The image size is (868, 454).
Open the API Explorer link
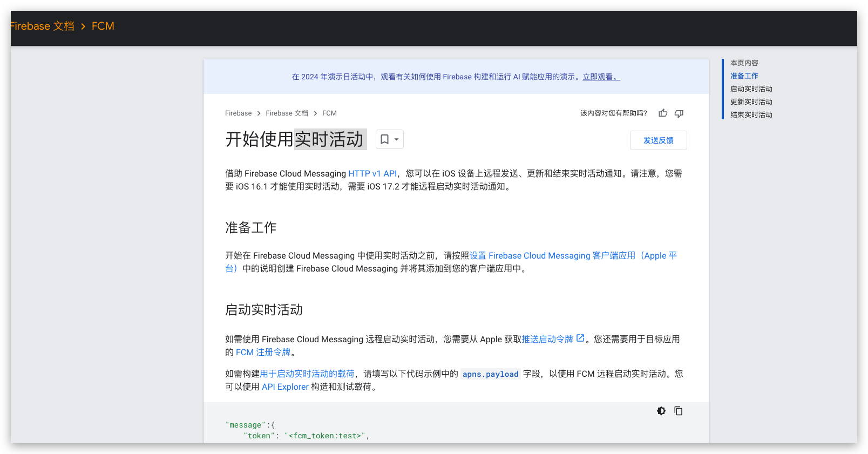[x=285, y=387]
